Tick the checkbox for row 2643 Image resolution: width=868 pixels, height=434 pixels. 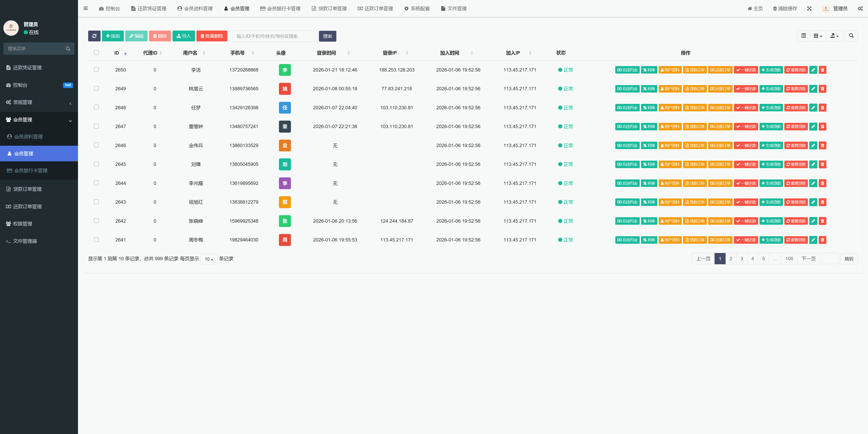click(x=96, y=202)
